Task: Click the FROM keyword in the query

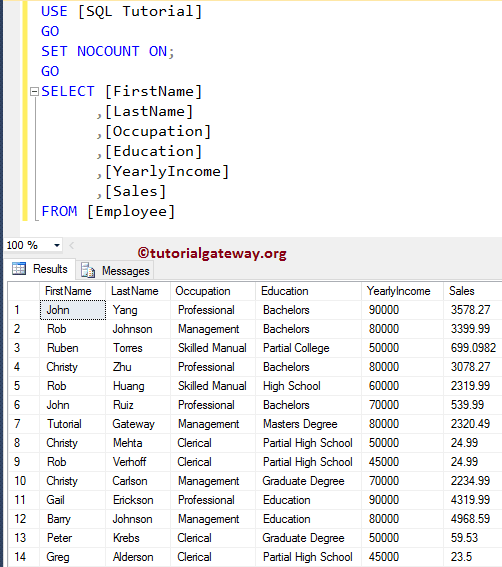Action: (x=59, y=211)
